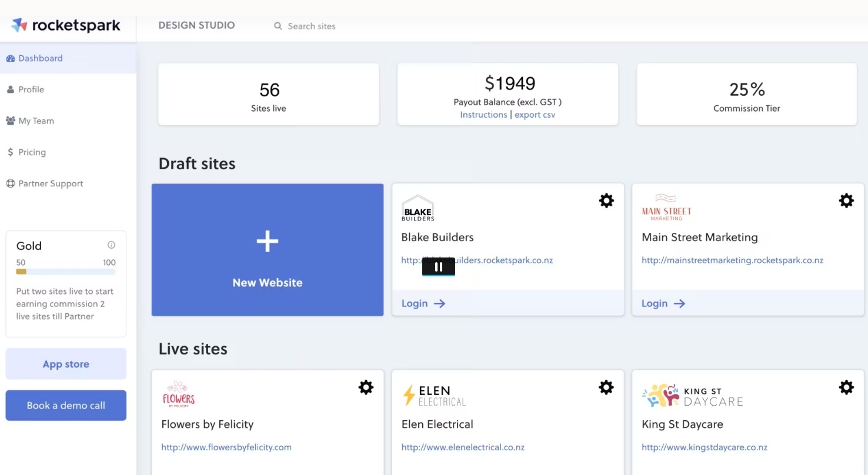Click the King St Daycare site name
This screenshot has width=868, height=475.
tap(682, 424)
